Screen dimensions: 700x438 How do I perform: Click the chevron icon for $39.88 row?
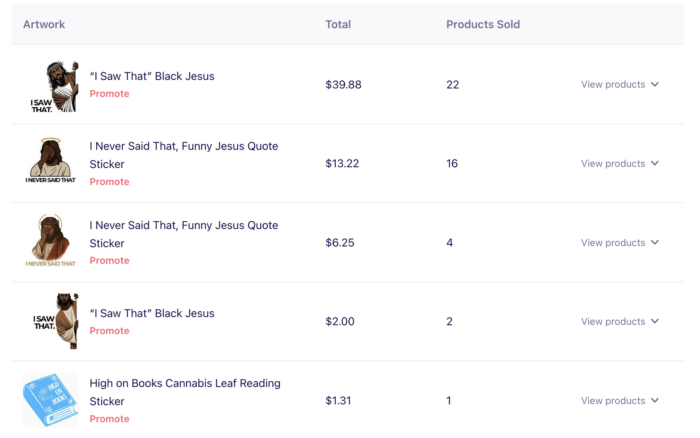[x=654, y=84]
